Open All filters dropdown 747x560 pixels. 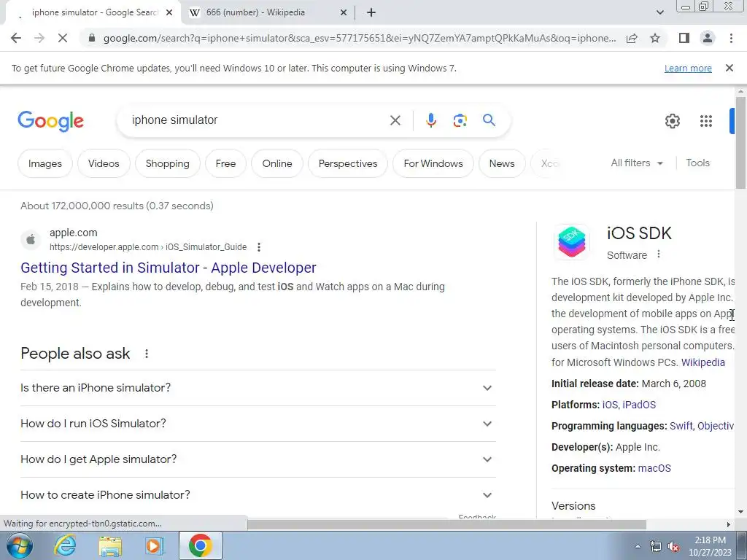(x=636, y=163)
